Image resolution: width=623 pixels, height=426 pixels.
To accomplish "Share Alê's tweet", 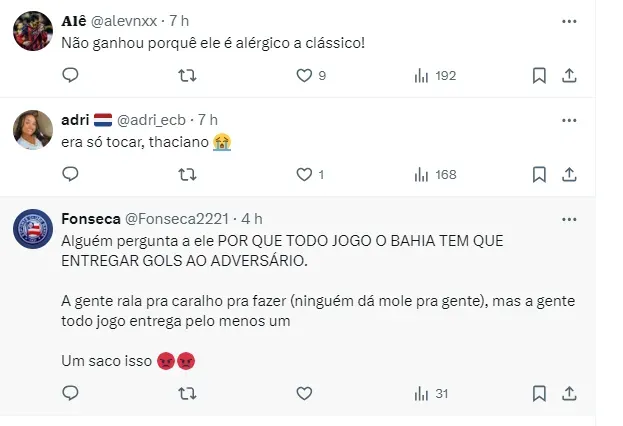I will click(x=569, y=75).
